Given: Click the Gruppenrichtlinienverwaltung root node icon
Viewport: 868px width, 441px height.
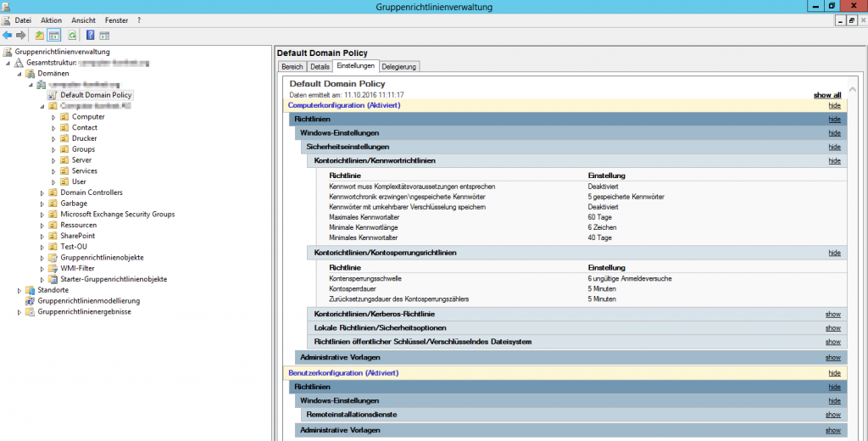Looking at the screenshot, I should (7, 52).
